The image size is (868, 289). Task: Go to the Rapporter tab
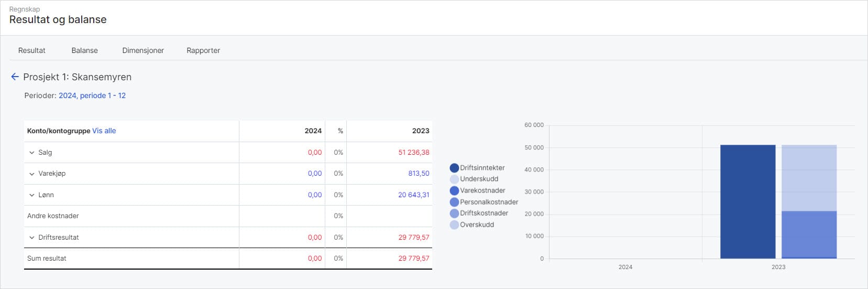[203, 50]
